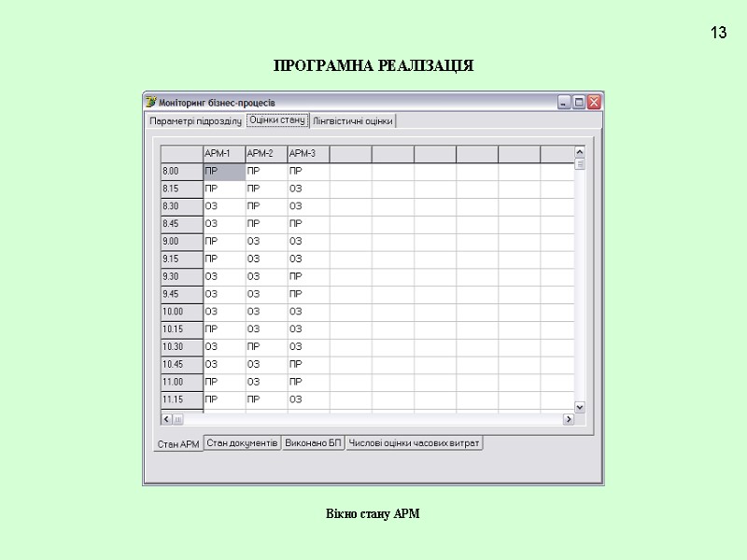The width and height of the screenshot is (747, 560).
Task: Select the 11.15 row header
Action: click(182, 400)
